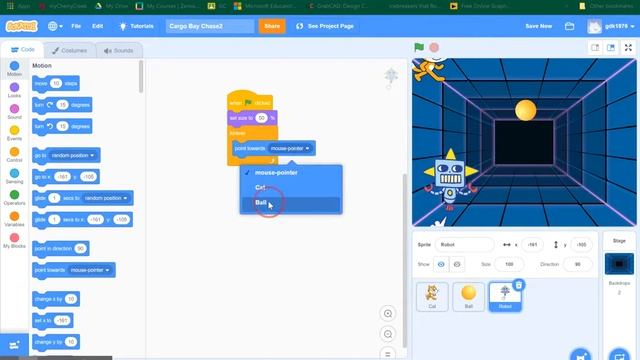Select the Robot sprite thumbnail
The height and width of the screenshot is (360, 640).
click(x=505, y=298)
